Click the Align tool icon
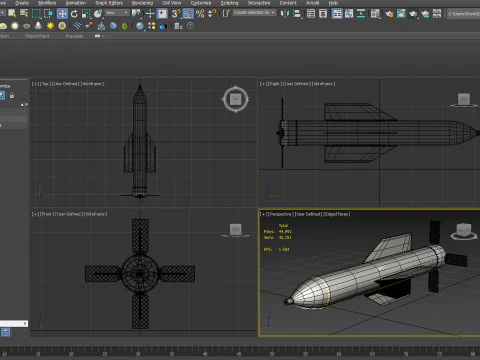This screenshot has width=480, height=360. pyautogui.click(x=297, y=14)
